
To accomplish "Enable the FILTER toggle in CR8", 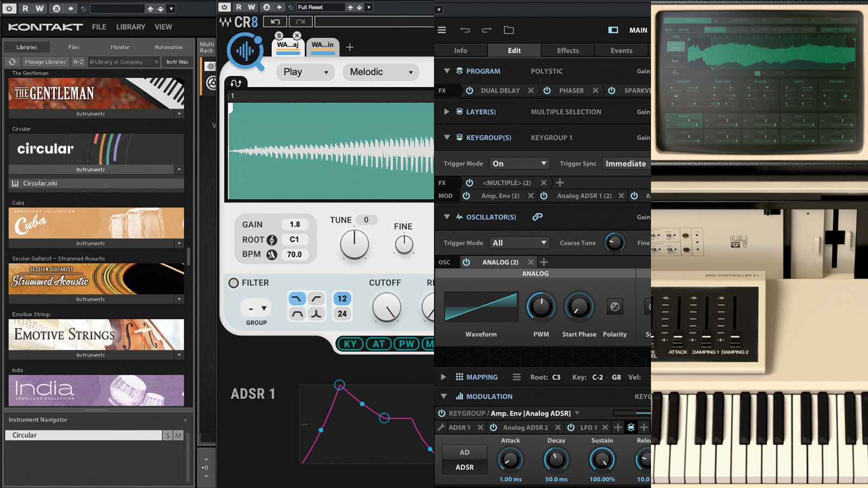I will pyautogui.click(x=233, y=282).
